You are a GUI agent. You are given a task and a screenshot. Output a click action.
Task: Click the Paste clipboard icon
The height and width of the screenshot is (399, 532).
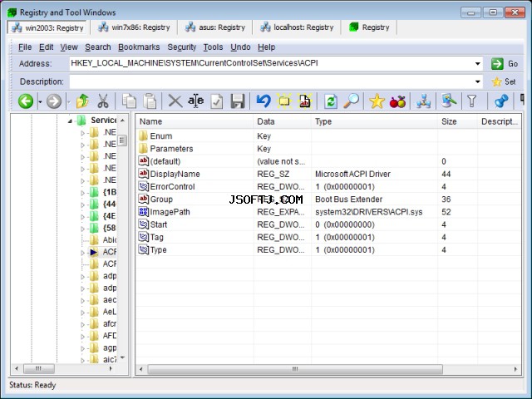(150, 101)
